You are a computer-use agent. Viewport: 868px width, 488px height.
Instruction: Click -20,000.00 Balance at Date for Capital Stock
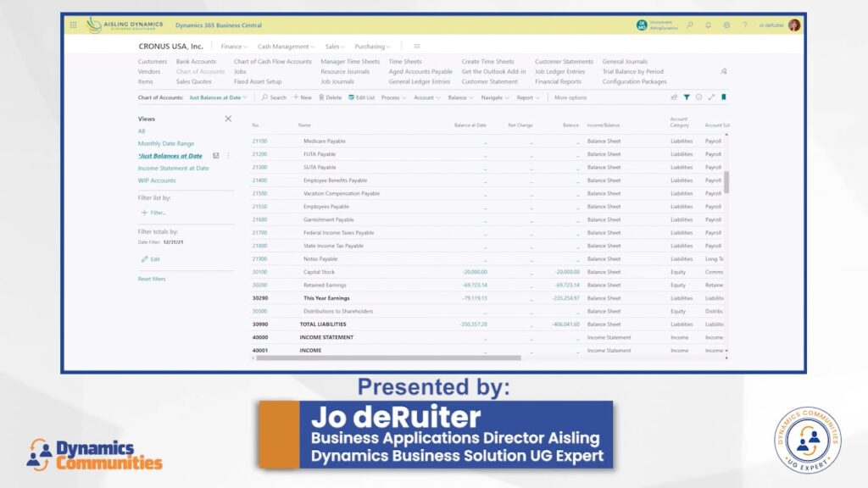[475, 272]
